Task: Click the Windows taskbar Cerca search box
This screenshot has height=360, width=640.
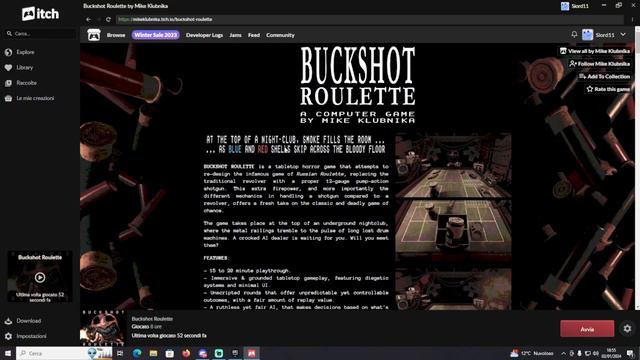Action: tap(64, 353)
